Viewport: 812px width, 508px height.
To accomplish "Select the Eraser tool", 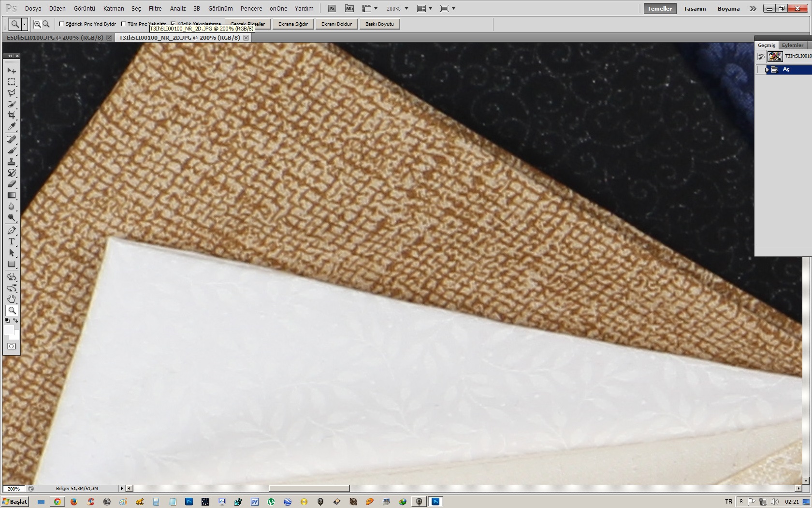I will pyautogui.click(x=12, y=184).
